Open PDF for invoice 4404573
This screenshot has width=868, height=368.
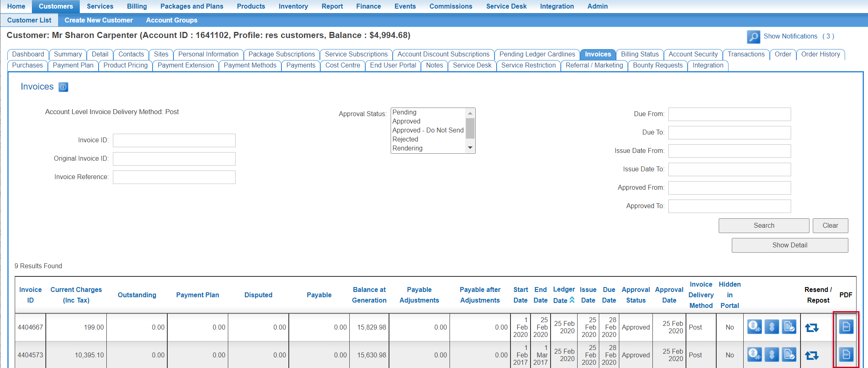(846, 355)
